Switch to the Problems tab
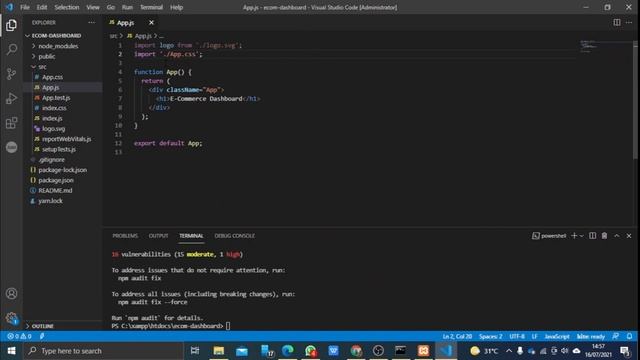This screenshot has height=360, width=640. [x=125, y=236]
